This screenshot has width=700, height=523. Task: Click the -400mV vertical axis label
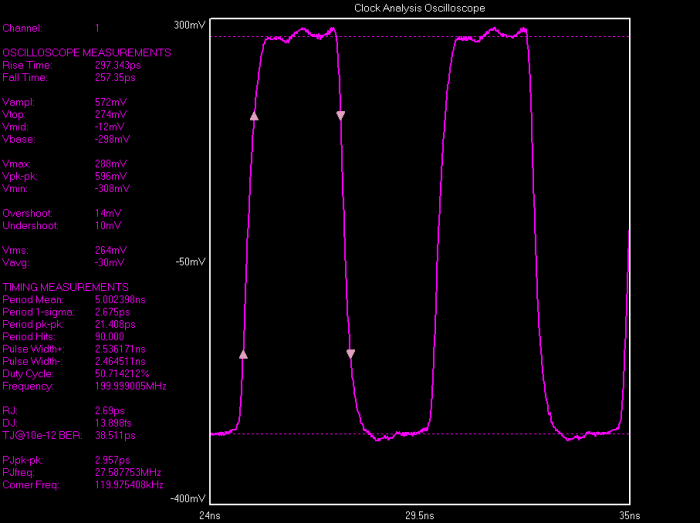[x=188, y=498]
